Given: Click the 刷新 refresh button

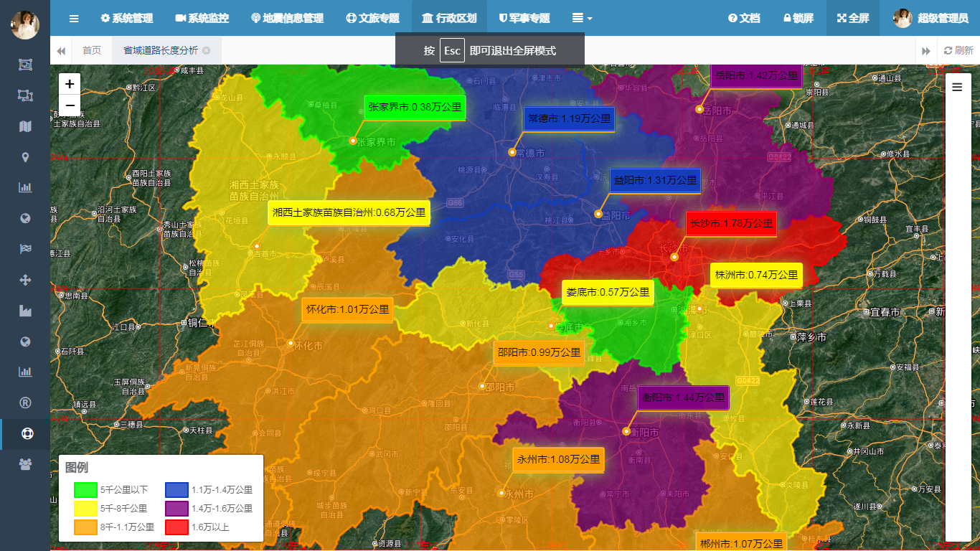Looking at the screenshot, I should [958, 50].
